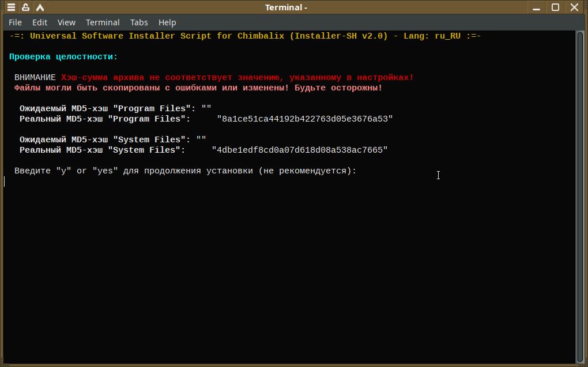The height and width of the screenshot is (367, 588).
Task: Open the window menu hamburger icon
Action: (x=11, y=7)
